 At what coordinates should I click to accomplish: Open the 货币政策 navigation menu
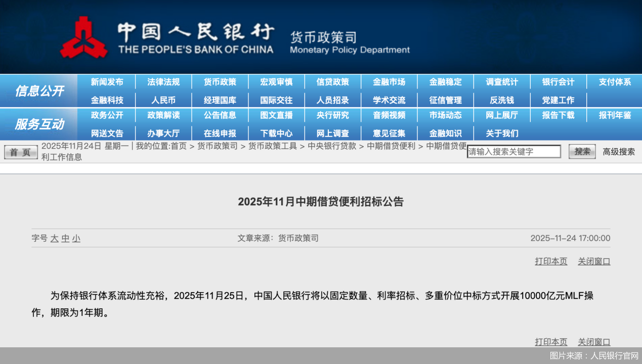point(220,81)
